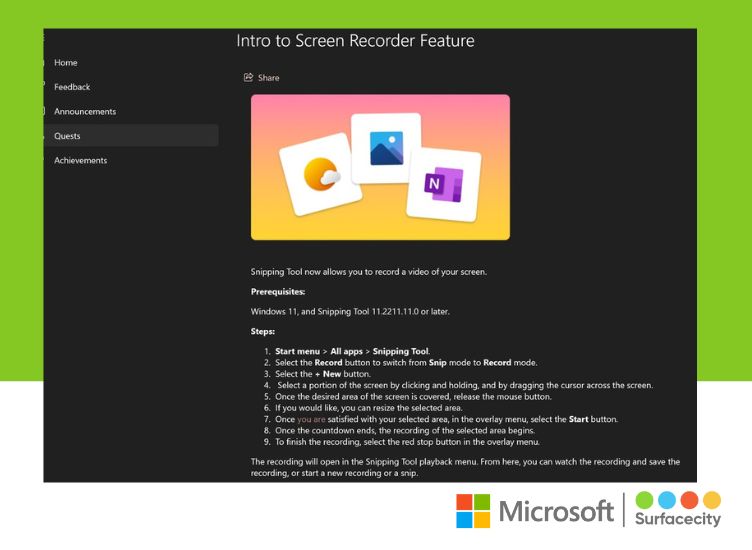Go to Feedback in the sidebar

[x=72, y=87]
